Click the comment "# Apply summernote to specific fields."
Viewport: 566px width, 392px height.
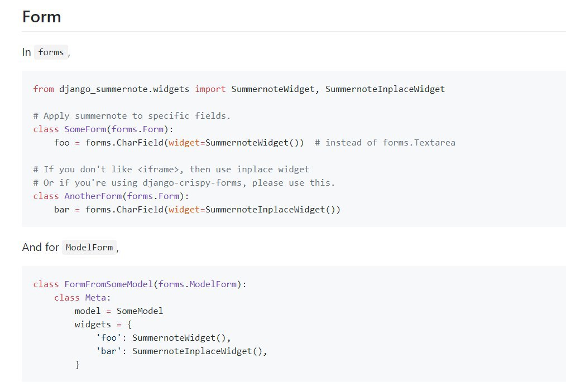click(132, 116)
